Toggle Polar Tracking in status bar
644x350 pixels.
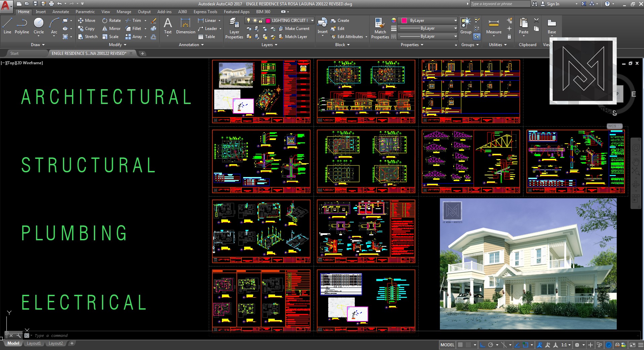[491, 345]
